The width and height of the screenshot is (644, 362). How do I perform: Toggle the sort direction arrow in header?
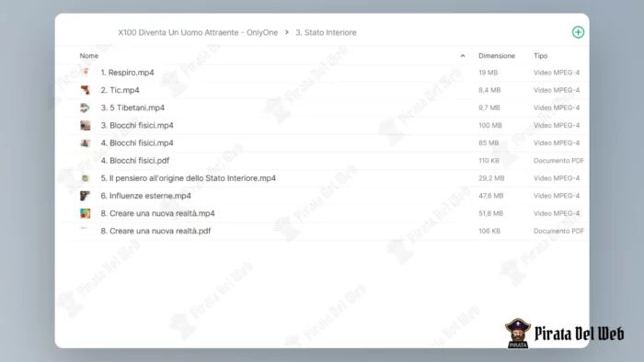[463, 56]
